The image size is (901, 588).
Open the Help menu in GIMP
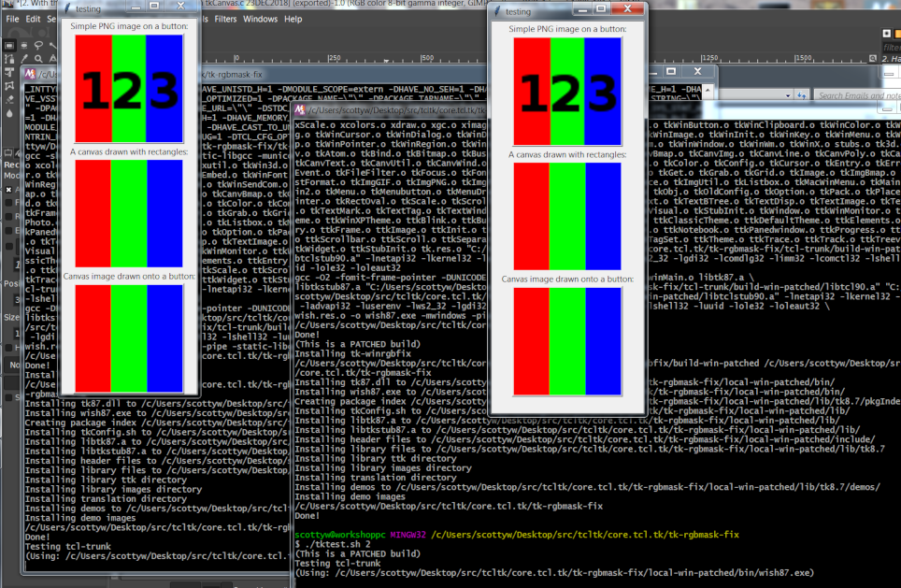pos(293,19)
